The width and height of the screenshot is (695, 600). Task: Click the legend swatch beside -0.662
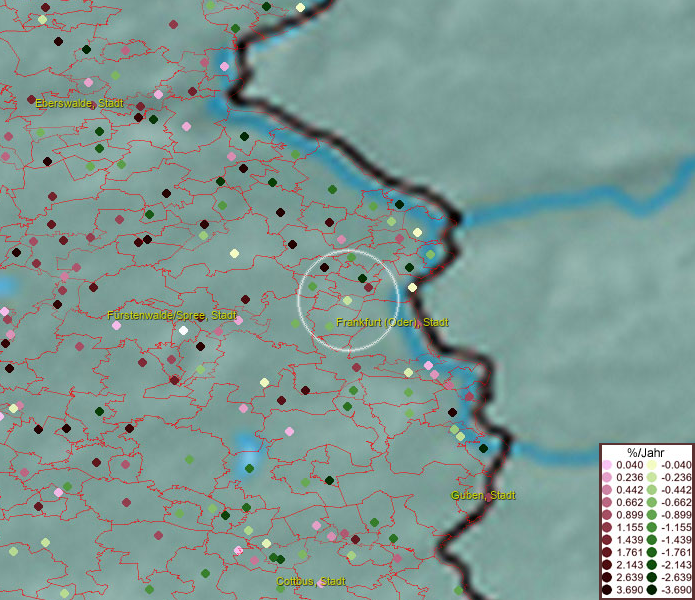(652, 502)
